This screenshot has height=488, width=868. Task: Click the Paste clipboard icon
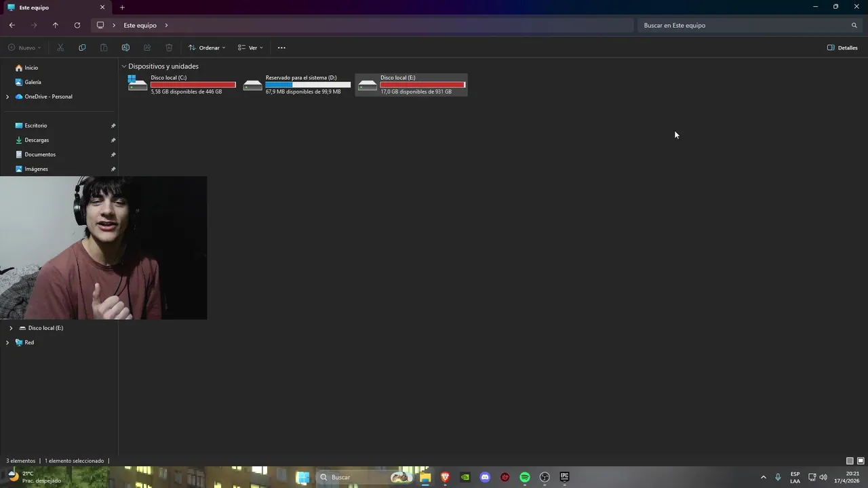[x=104, y=47]
